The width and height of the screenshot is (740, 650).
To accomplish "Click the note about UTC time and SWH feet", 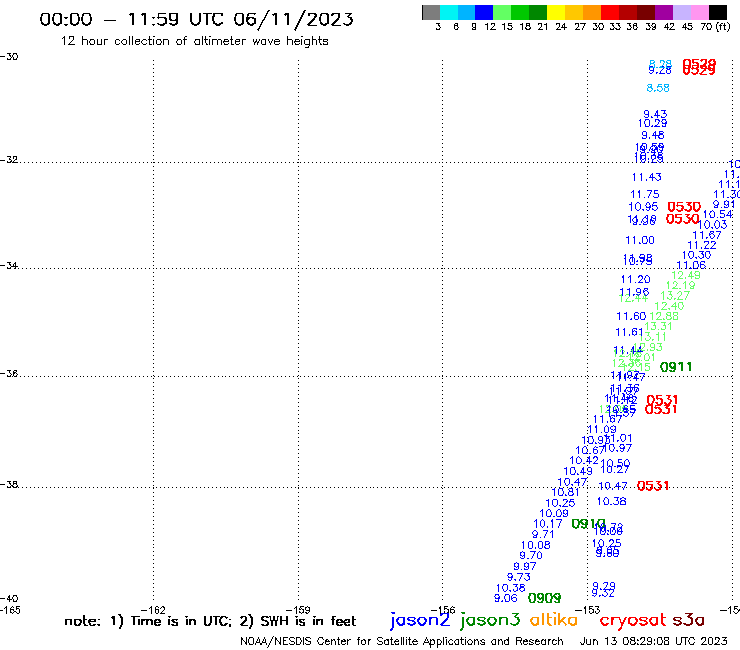I will (210, 621).
